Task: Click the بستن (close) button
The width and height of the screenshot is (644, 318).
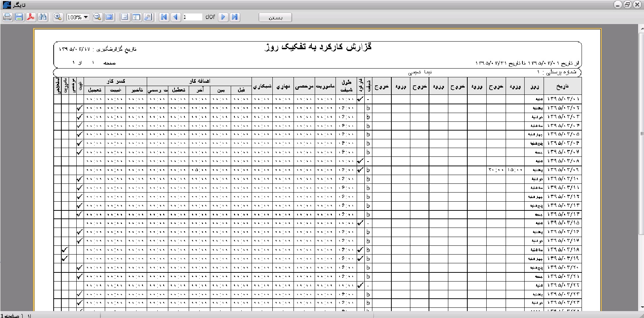Action: pos(275,18)
